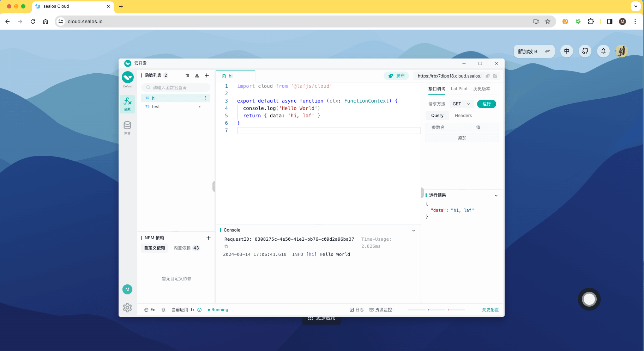Open the Chrome side panel icon
Screen dimensions: 644x351
pyautogui.click(x=609, y=21)
